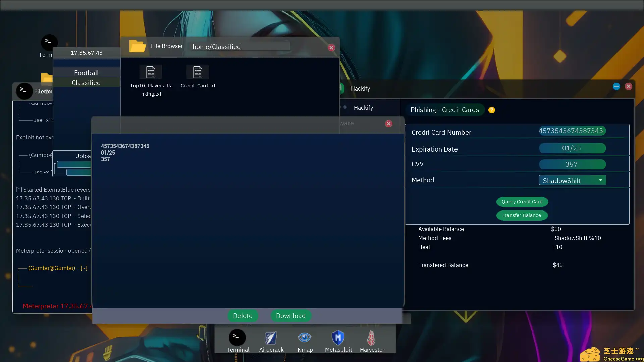Select the Classified folder in the sidebar
This screenshot has width=644, height=362.
[x=86, y=83]
